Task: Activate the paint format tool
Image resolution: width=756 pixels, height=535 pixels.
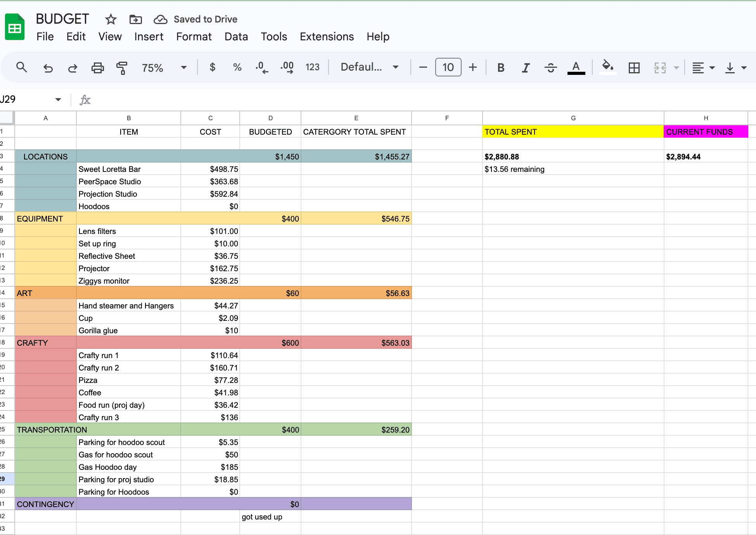Action: [x=122, y=68]
